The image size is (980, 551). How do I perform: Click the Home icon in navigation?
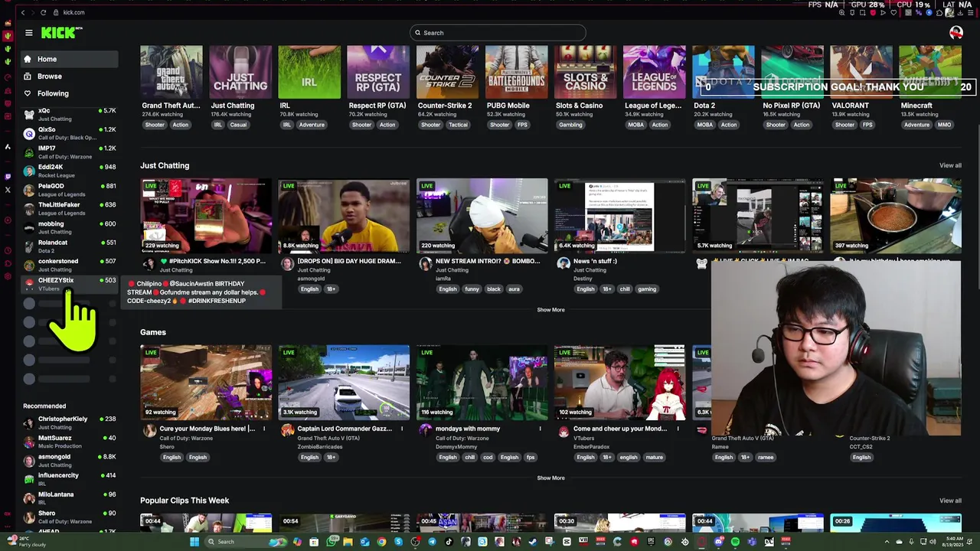[28, 59]
